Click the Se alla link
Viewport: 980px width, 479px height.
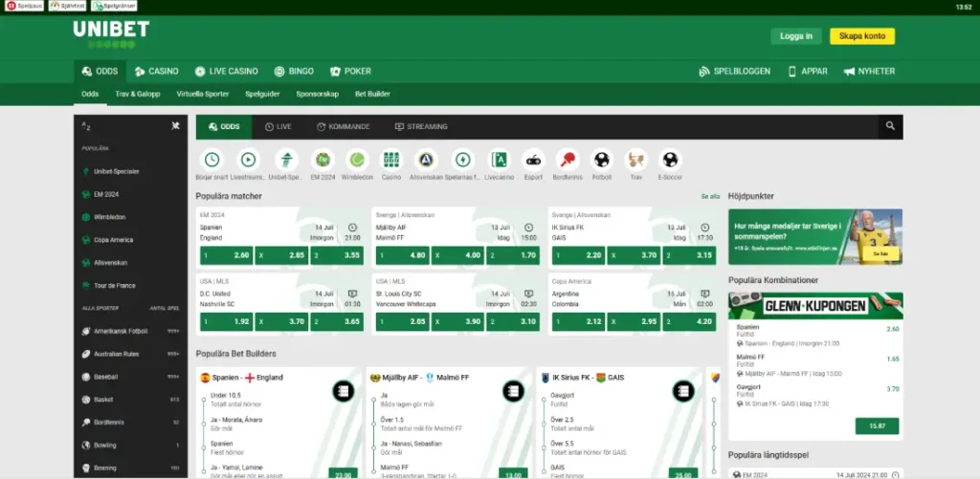click(x=710, y=196)
